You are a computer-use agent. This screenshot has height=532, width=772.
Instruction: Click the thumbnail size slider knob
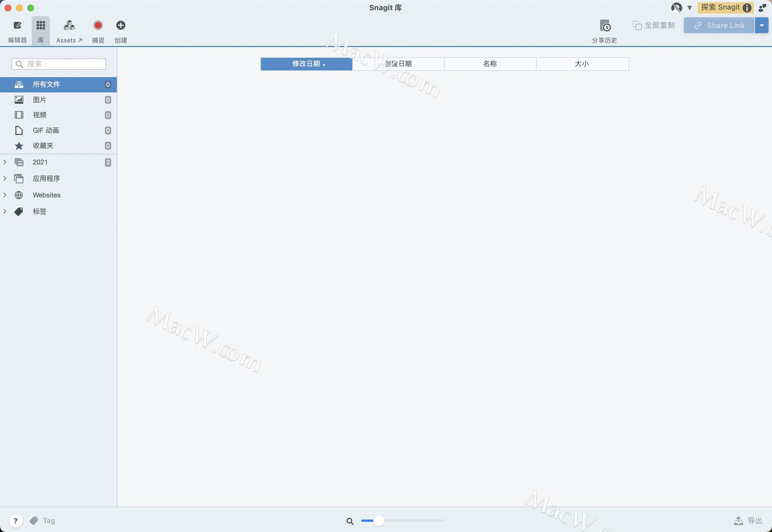click(x=378, y=521)
